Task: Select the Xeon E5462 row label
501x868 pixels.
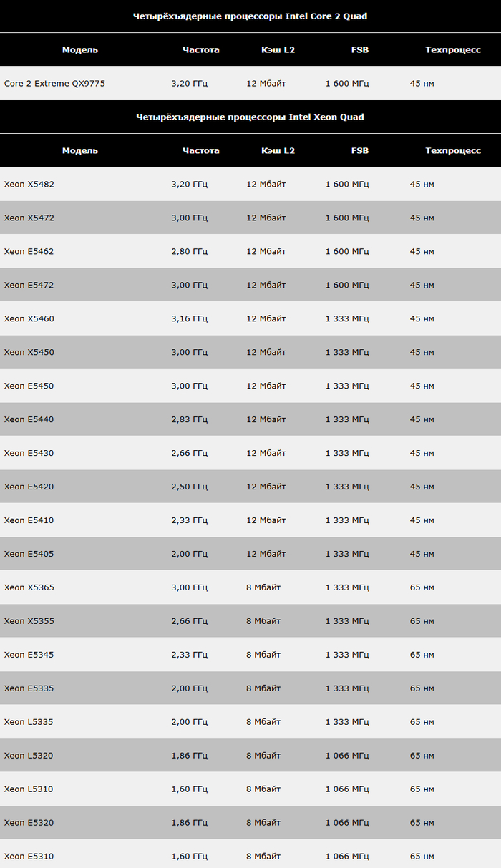Action: pyautogui.click(x=29, y=252)
